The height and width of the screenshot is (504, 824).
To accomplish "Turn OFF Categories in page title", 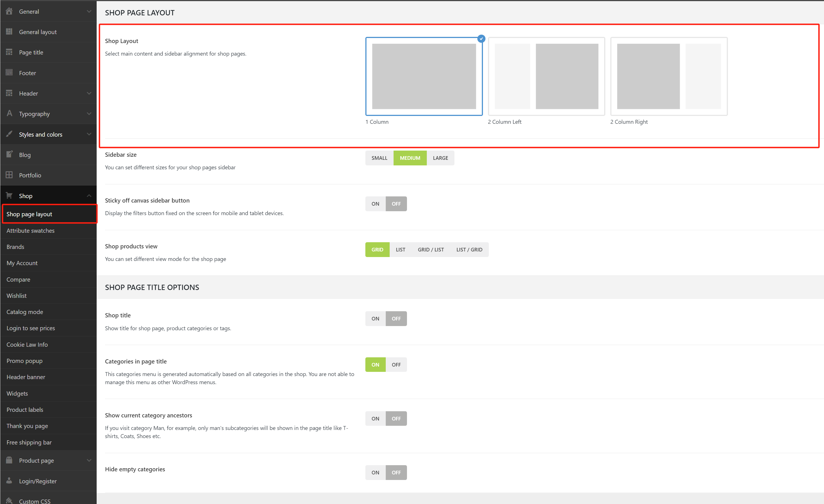I will pos(396,365).
